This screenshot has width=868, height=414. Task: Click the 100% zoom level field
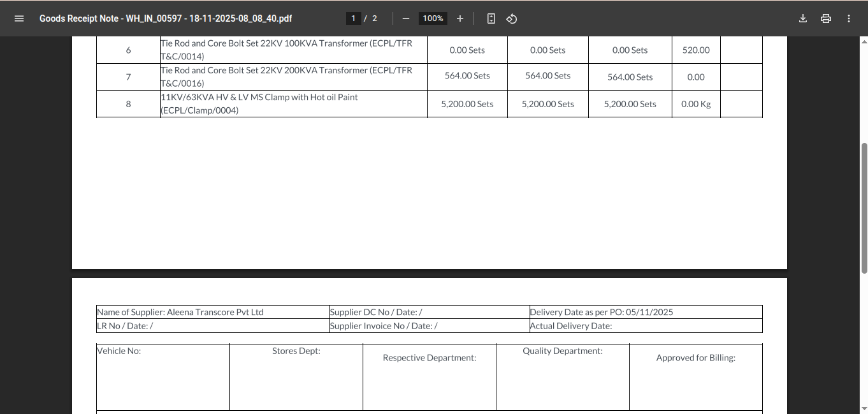tap(433, 18)
